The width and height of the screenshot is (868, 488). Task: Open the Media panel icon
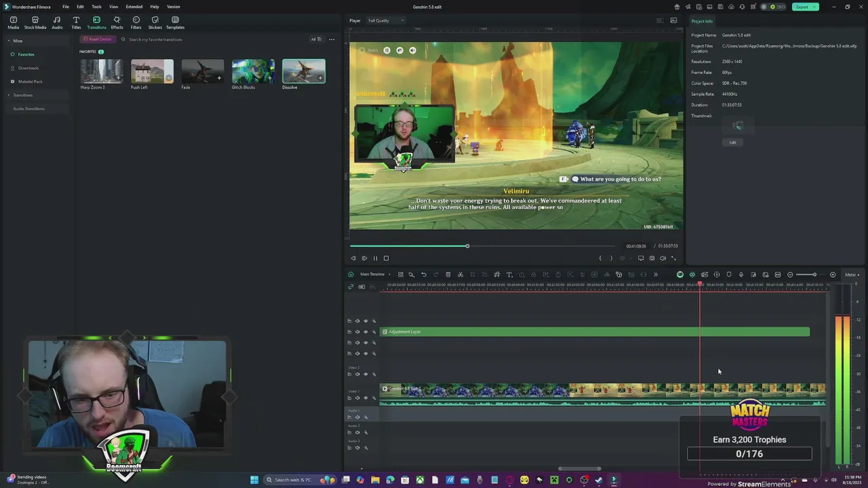[x=13, y=22]
